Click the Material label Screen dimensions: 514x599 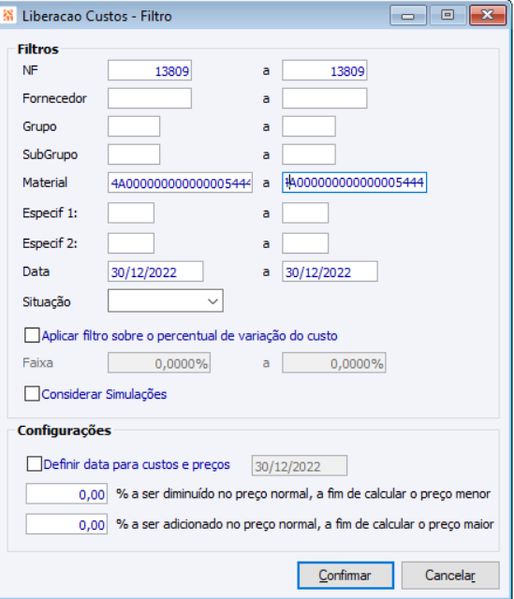coord(45,183)
